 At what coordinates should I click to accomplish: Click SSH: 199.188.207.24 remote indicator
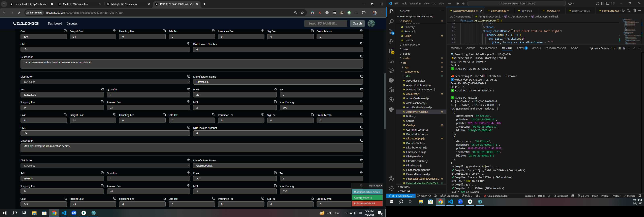pyautogui.click(x=401, y=196)
